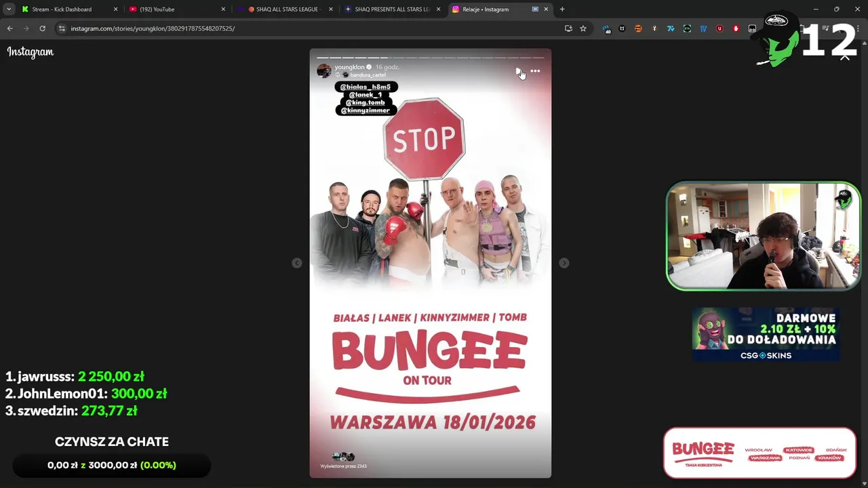
Task: Open the green BTTV extension
Action: 687,28
